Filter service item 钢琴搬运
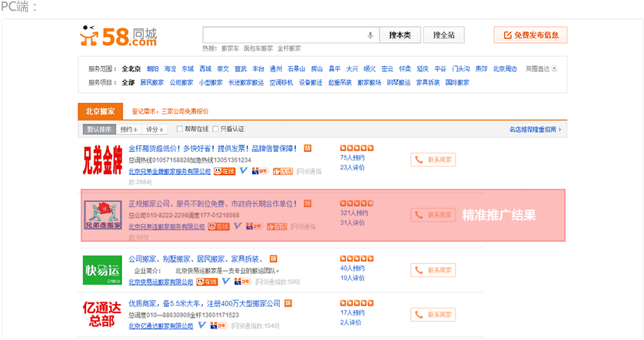Viewport: 644px width, 340px height. point(398,82)
